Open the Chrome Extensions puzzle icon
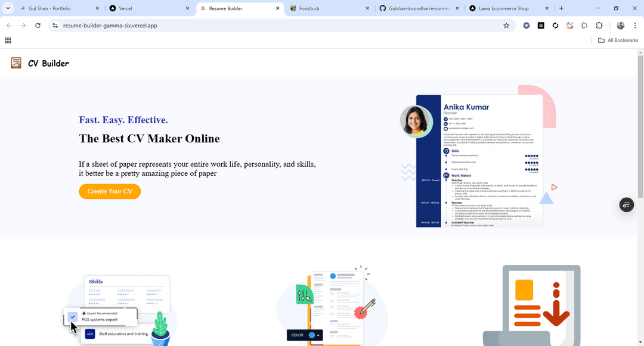644x346 pixels. [599, 26]
